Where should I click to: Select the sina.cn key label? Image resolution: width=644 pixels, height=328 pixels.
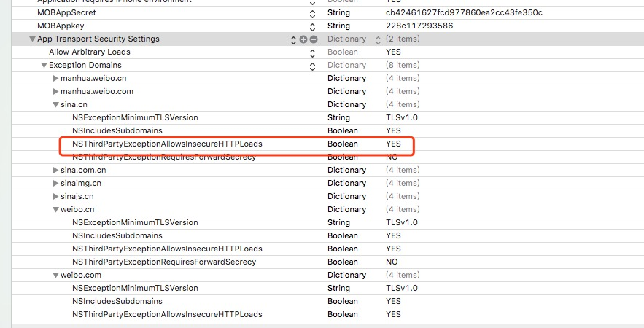[74, 105]
